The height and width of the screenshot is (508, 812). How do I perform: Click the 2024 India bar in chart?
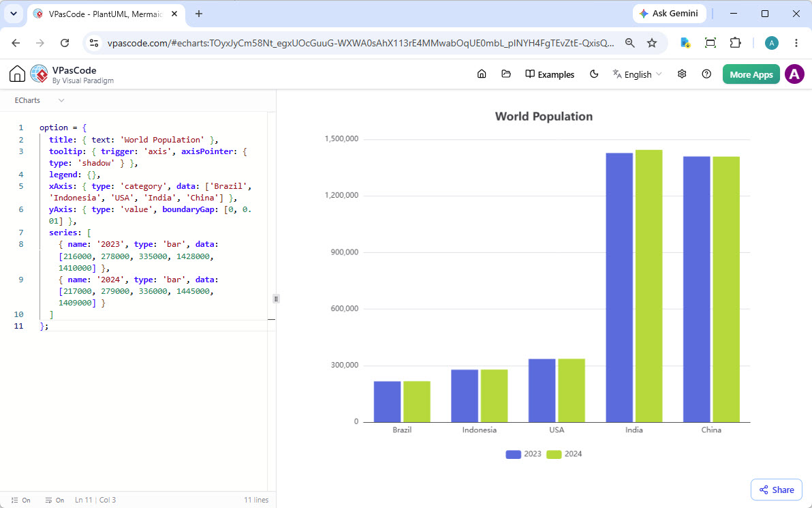pos(649,286)
